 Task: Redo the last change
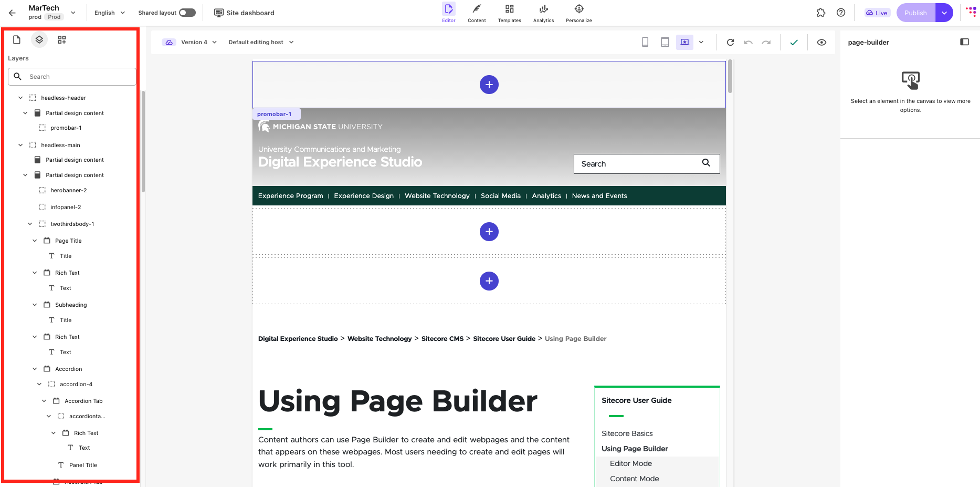coord(766,43)
